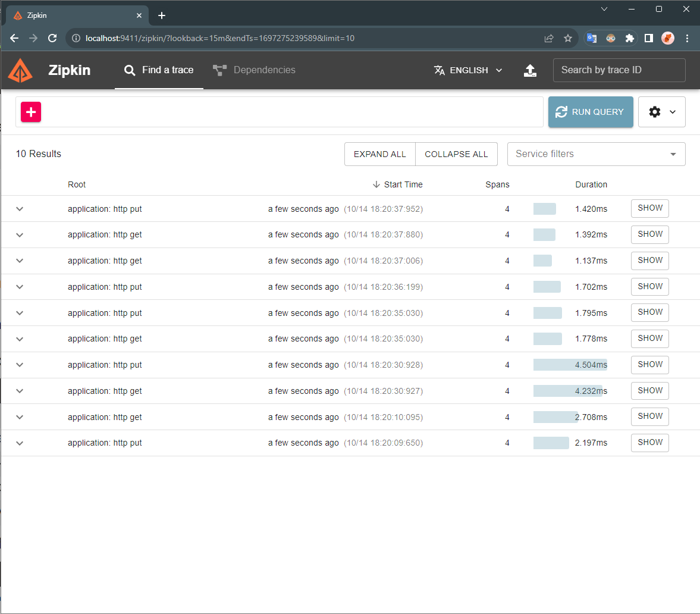Click the site information icon
This screenshot has width=700, height=614.
tap(76, 39)
